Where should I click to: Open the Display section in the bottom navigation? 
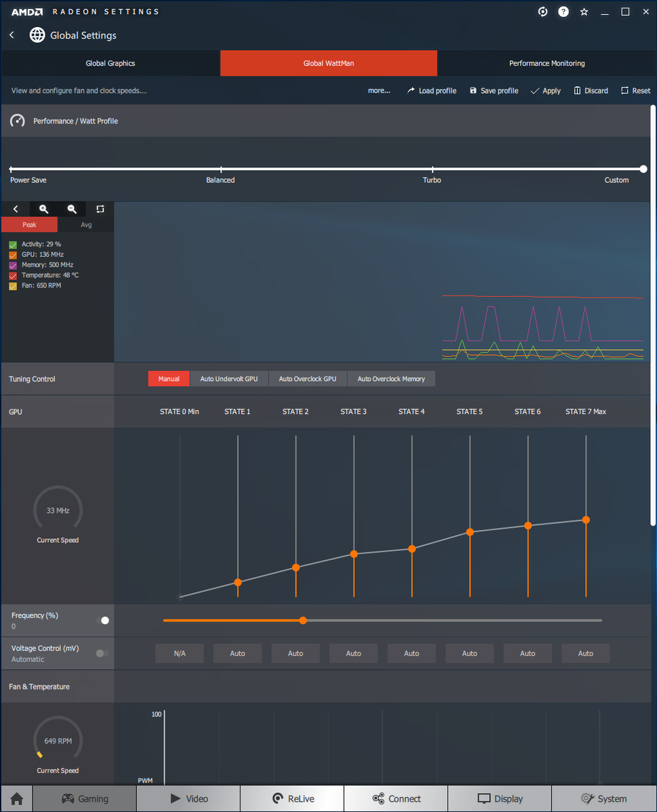coord(499,798)
